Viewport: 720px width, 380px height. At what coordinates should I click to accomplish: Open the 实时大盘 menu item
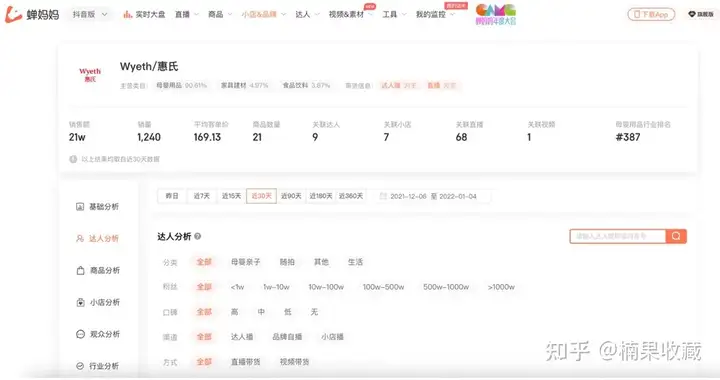150,15
